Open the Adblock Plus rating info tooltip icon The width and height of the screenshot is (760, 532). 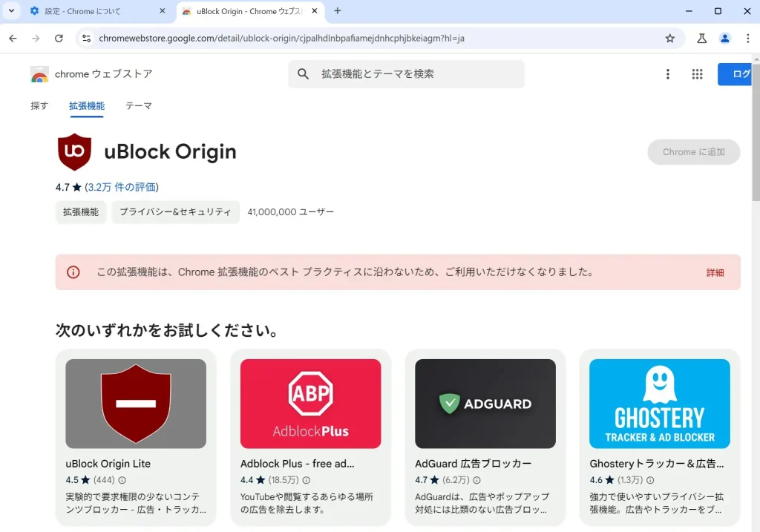pos(307,480)
